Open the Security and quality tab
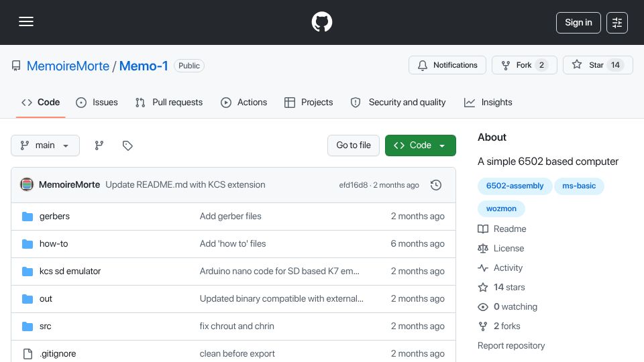 click(x=398, y=102)
